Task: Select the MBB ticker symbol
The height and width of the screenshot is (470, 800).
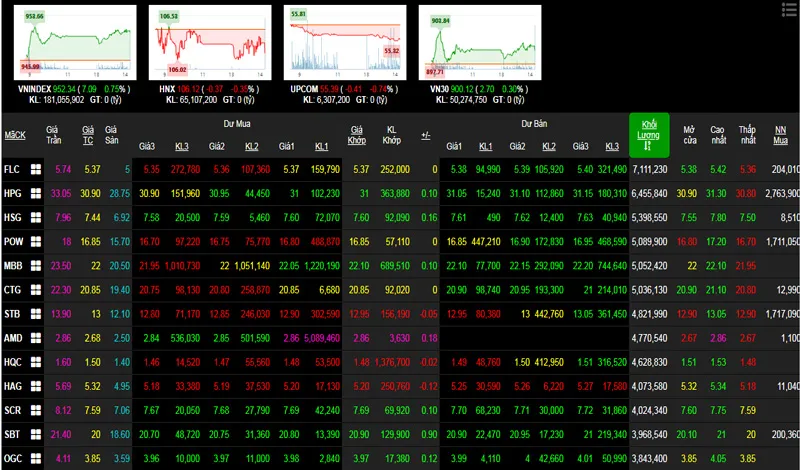Action: coord(13,265)
